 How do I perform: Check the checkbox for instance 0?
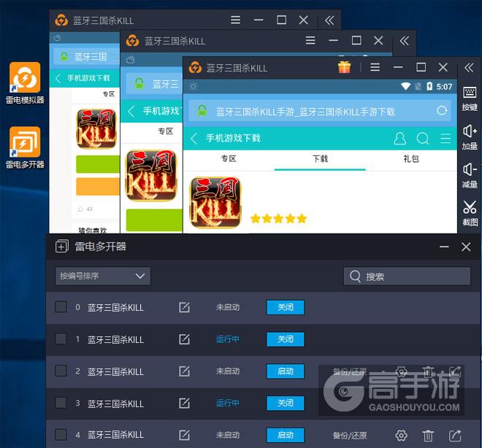click(x=61, y=306)
